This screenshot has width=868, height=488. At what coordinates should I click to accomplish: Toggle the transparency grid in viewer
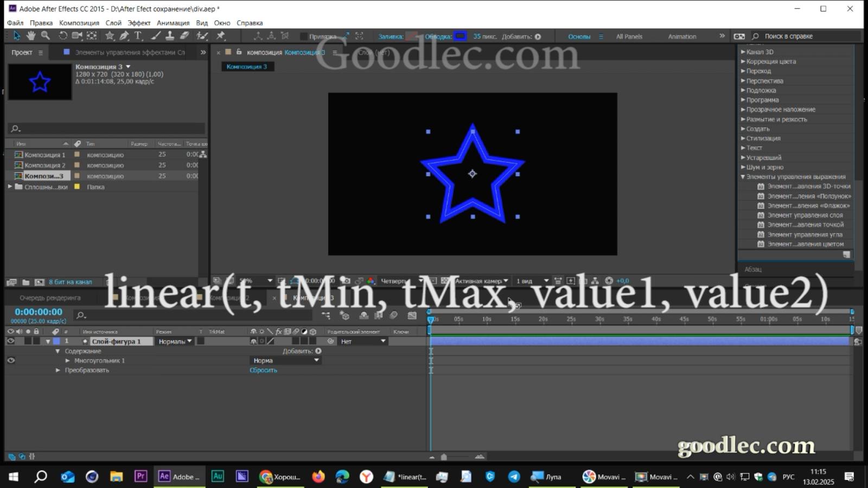point(445,281)
